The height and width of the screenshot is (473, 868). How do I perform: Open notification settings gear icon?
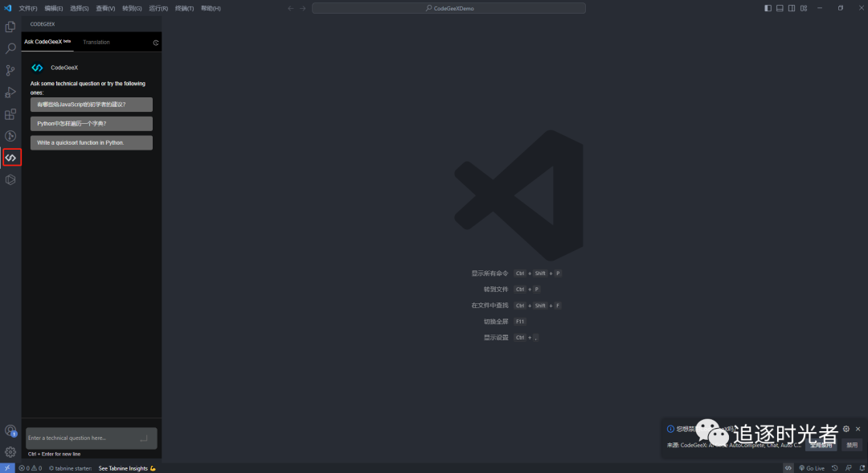(845, 429)
